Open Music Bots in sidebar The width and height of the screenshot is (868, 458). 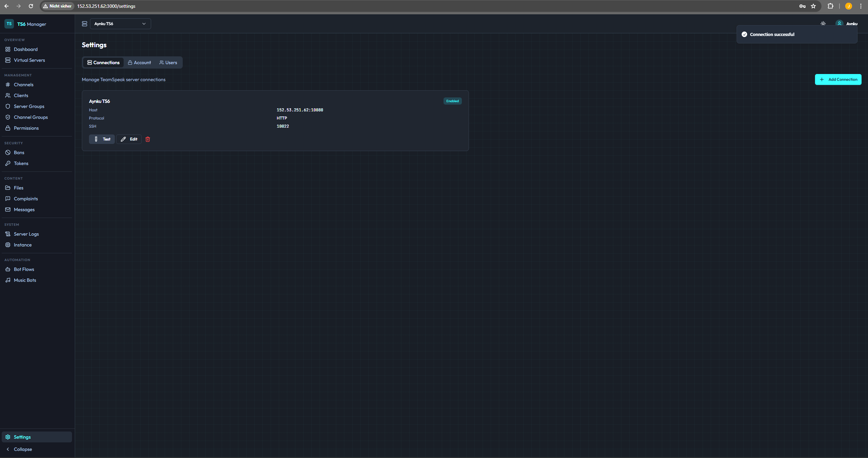click(x=25, y=280)
